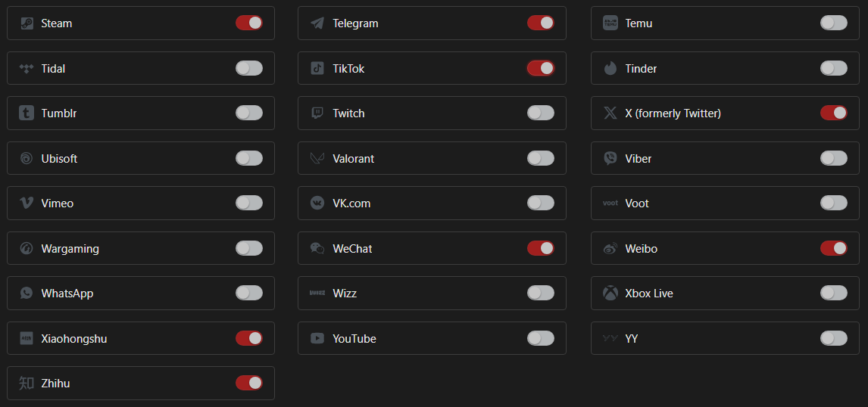This screenshot has width=868, height=407.
Task: Click the WhatsApp logo icon
Action: click(x=27, y=294)
